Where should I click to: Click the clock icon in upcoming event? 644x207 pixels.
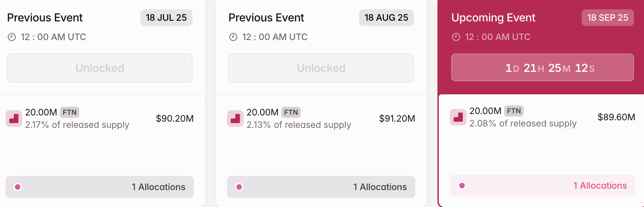tap(456, 37)
